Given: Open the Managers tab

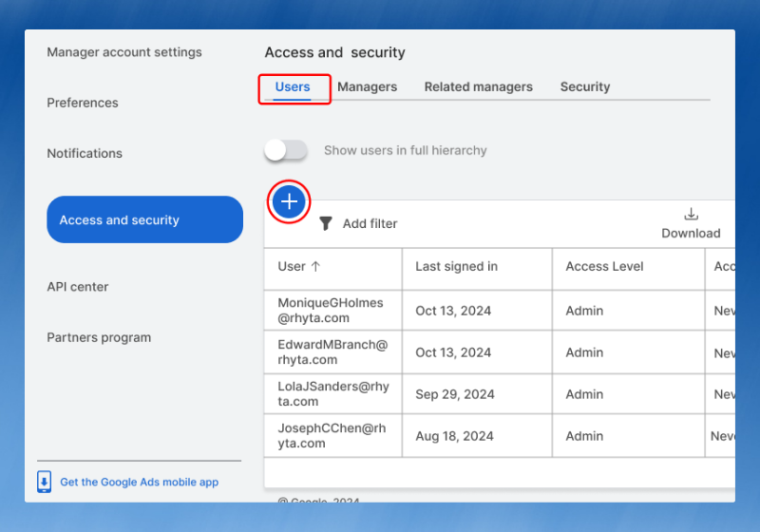Looking at the screenshot, I should click(x=367, y=87).
